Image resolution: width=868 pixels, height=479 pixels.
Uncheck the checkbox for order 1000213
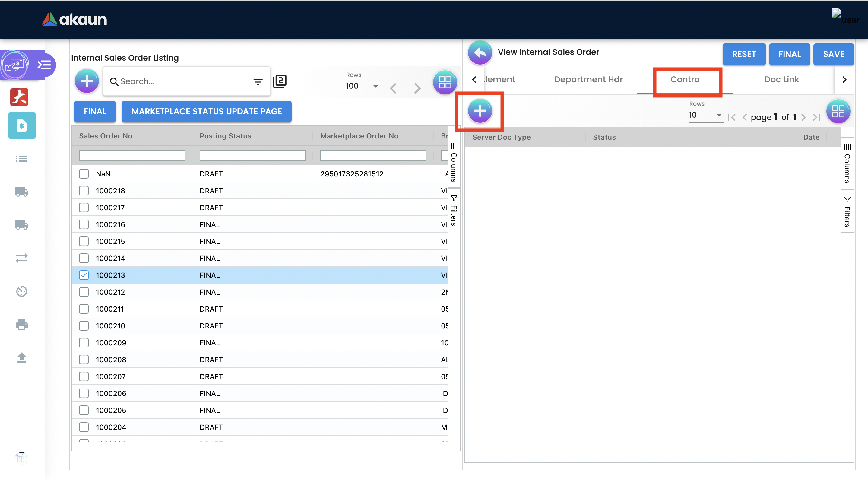click(84, 275)
